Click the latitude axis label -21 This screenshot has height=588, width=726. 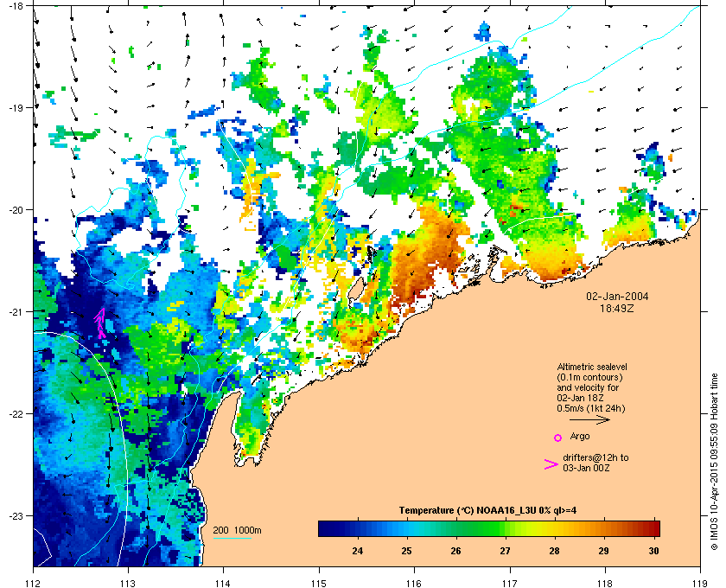[x=16, y=311]
